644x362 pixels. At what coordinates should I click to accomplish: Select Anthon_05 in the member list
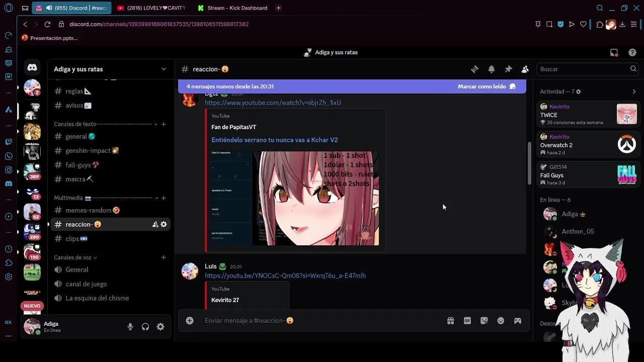pyautogui.click(x=589, y=231)
